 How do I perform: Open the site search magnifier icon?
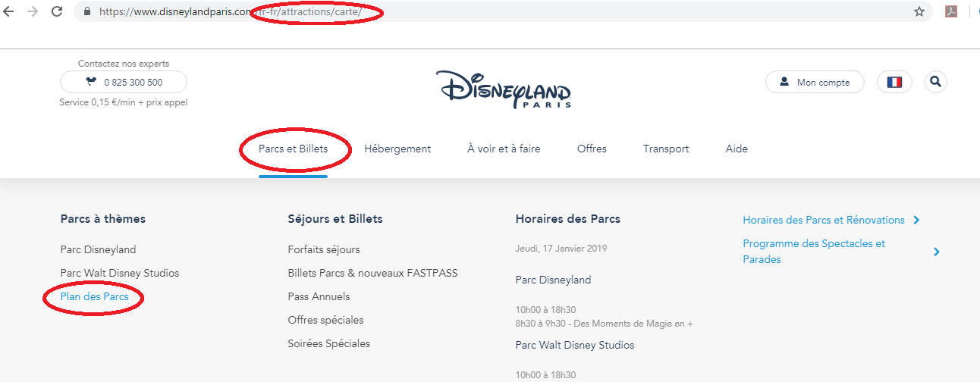click(x=936, y=82)
